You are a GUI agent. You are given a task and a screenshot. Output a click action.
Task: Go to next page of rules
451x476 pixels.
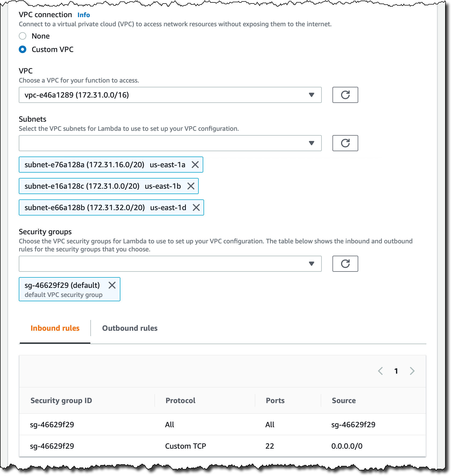point(412,371)
